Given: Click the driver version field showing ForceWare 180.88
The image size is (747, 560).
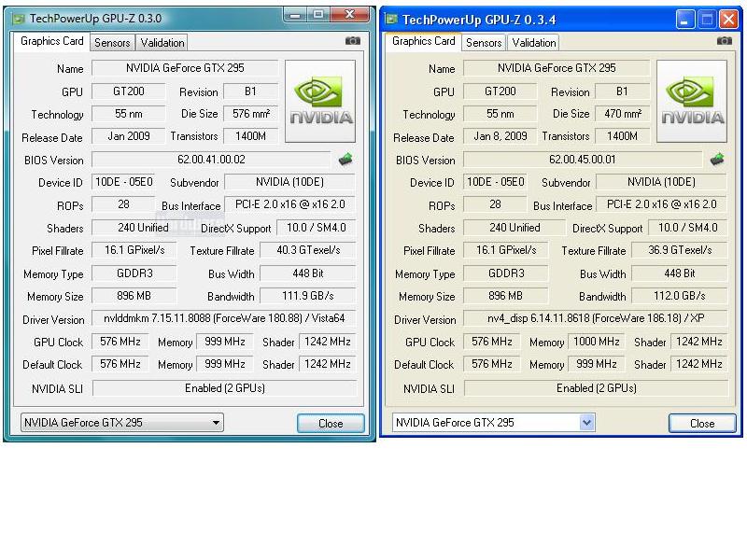Looking at the screenshot, I should point(224,318).
